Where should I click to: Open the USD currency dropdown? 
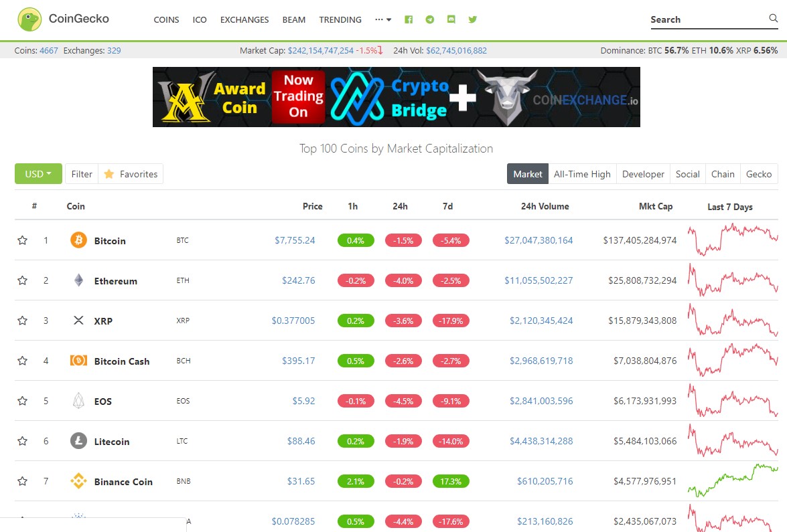click(x=38, y=173)
